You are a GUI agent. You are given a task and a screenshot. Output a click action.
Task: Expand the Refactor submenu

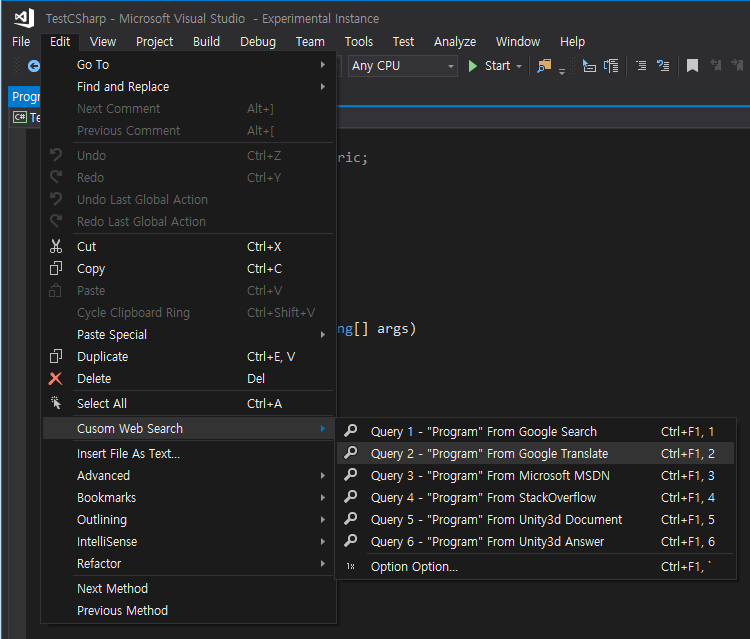point(189,563)
